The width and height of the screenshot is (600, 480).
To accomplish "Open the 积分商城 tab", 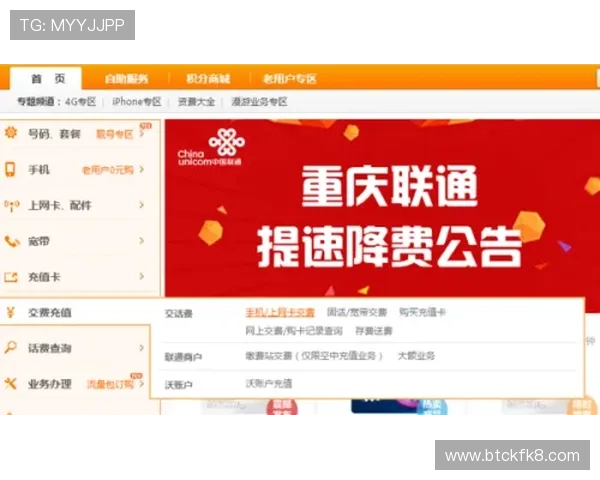I will pos(208,79).
